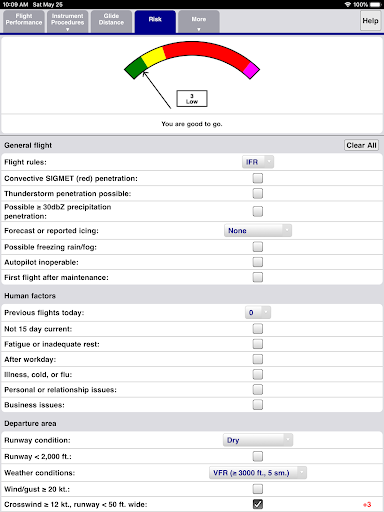
Task: Enable Convective SIGMET penetration checkbox
Action: click(258, 178)
